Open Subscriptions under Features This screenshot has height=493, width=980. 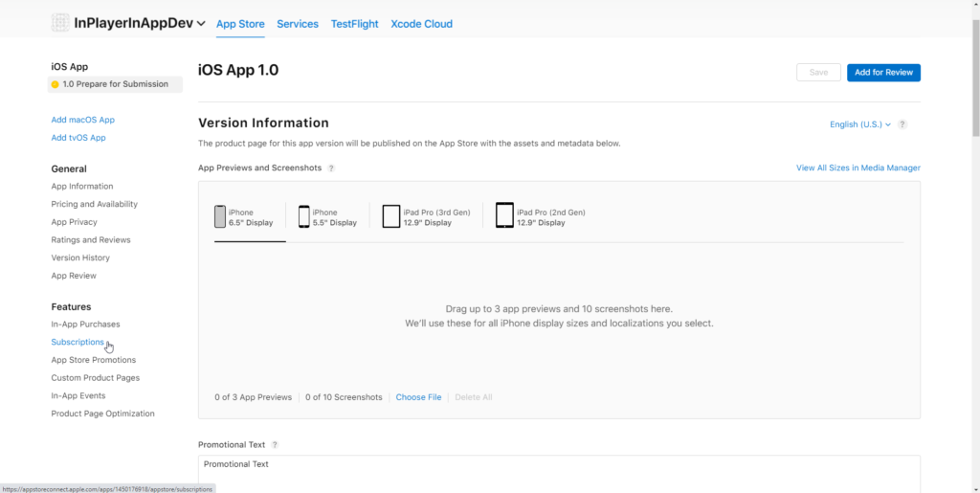[x=78, y=343]
